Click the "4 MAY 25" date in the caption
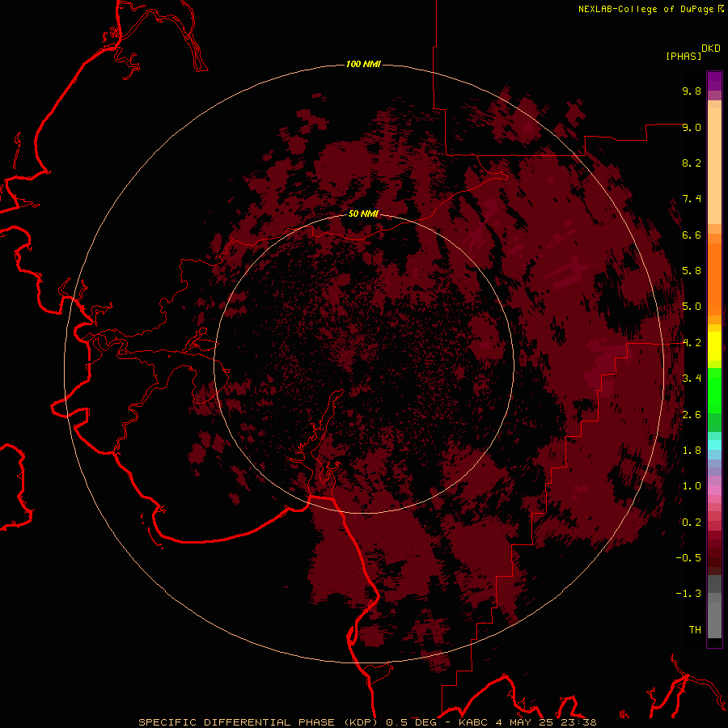The width and height of the screenshot is (728, 728). pos(526,722)
